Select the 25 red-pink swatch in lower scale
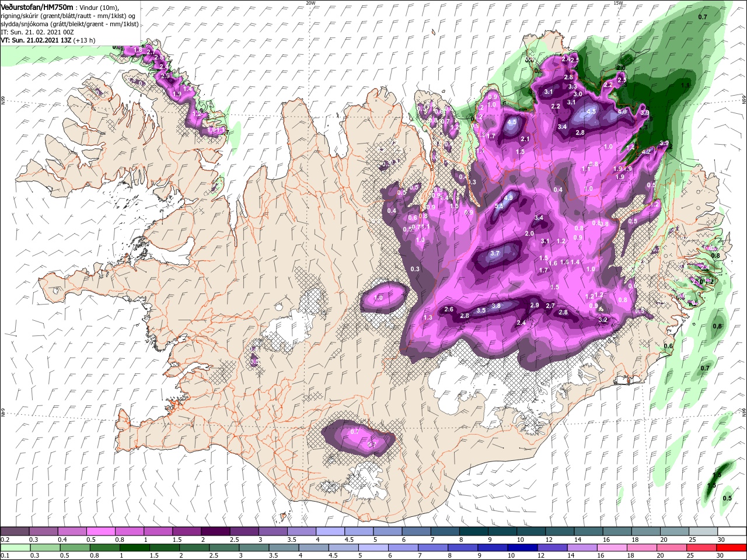Viewport: 747px width, 560px height. point(701,548)
